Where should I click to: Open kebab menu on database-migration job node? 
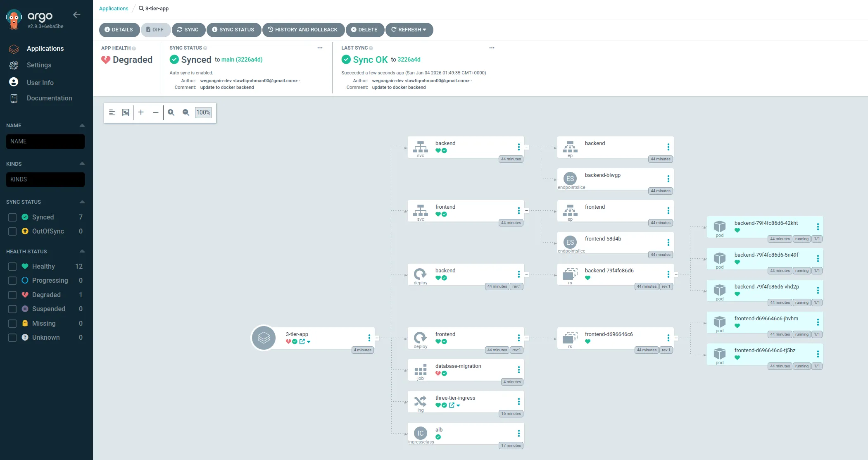pyautogui.click(x=518, y=370)
